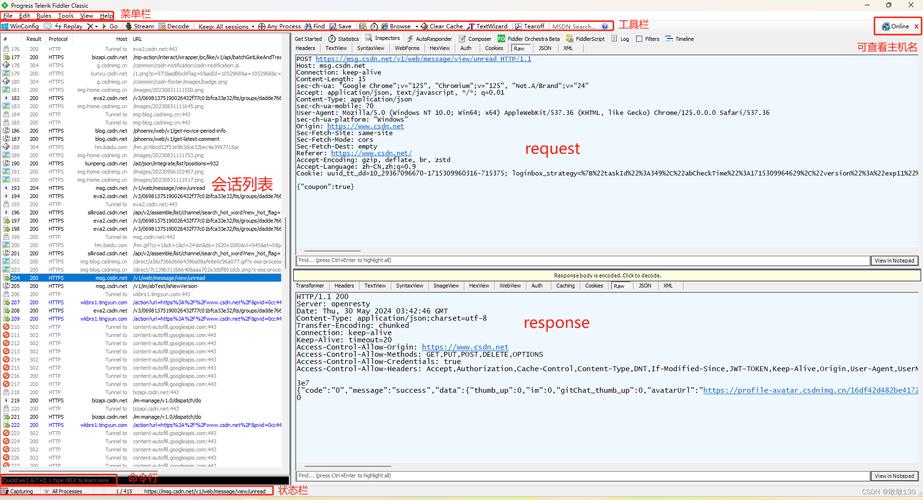Open the Help menu

tap(106, 16)
